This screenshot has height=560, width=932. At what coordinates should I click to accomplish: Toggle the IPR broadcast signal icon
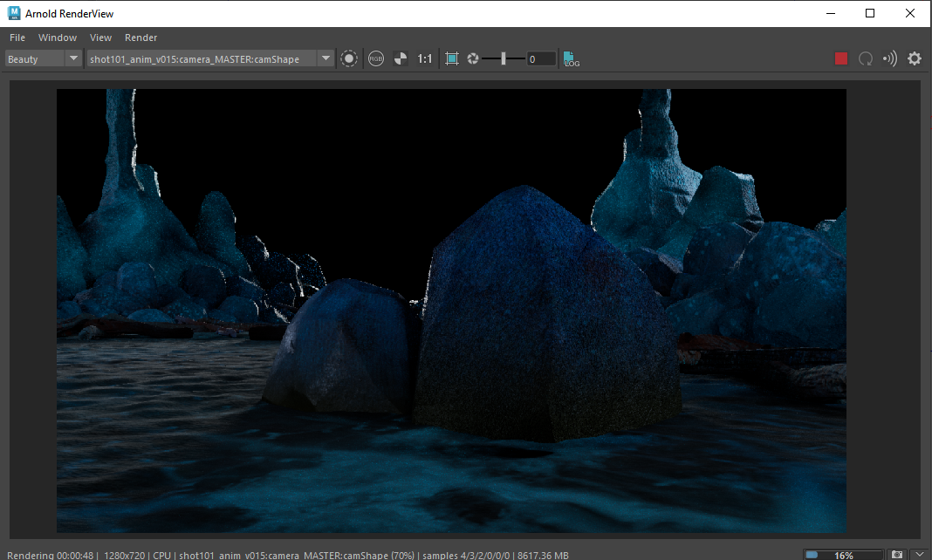point(890,58)
